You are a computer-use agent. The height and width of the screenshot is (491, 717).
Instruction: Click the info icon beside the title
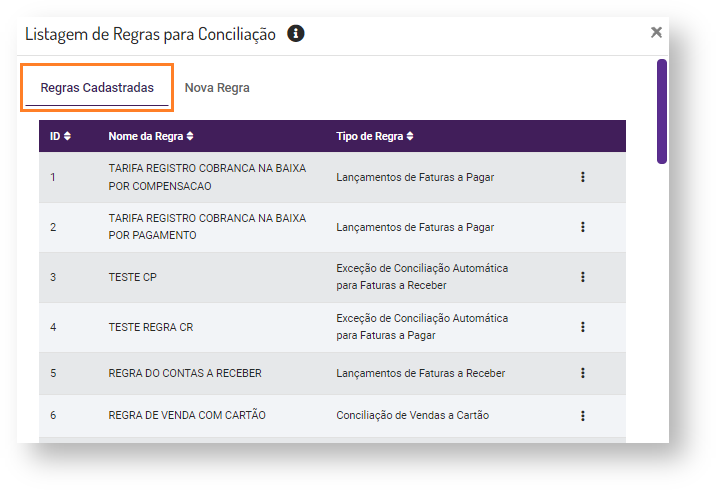click(x=296, y=34)
